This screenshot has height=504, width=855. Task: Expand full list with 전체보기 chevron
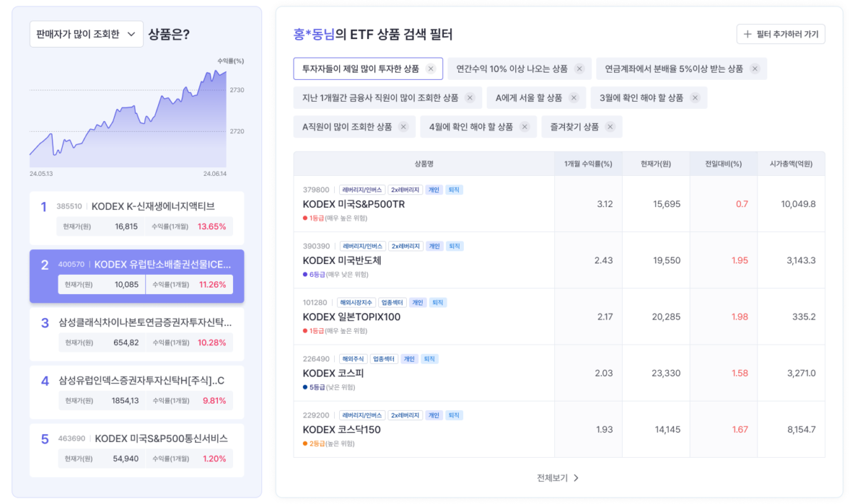click(x=576, y=478)
